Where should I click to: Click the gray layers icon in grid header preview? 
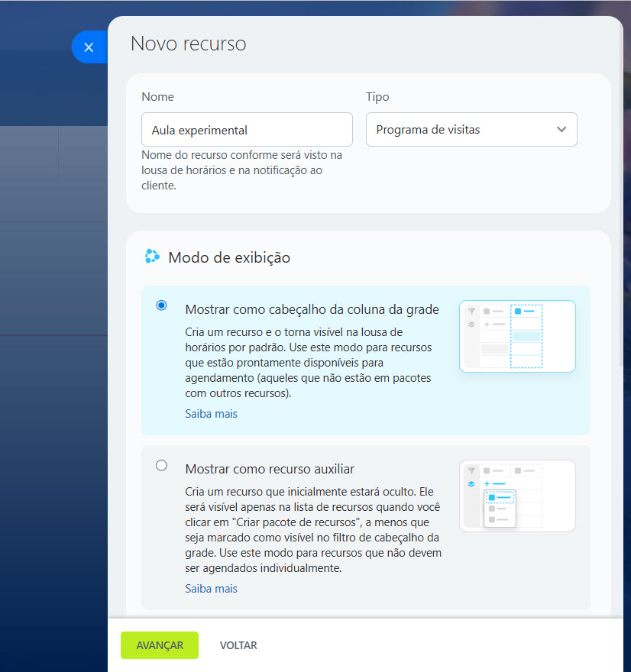[471, 324]
